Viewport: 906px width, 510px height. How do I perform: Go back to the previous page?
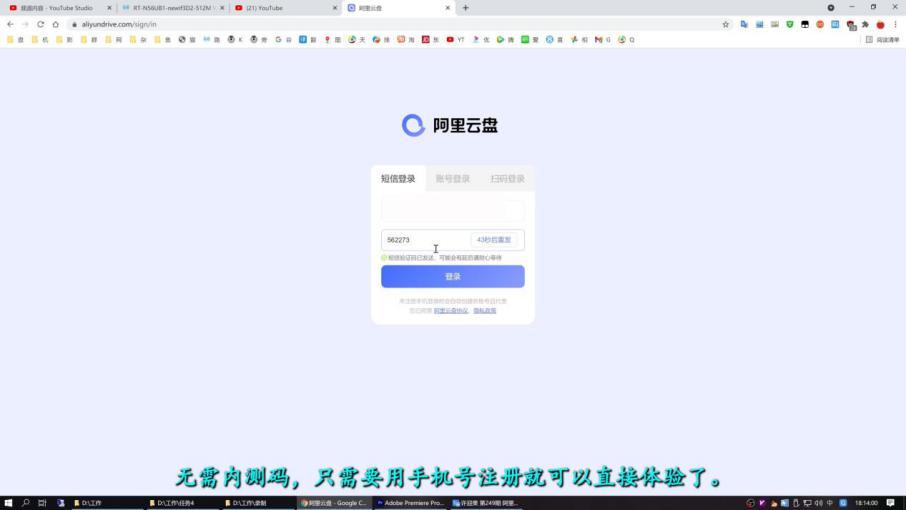[x=10, y=24]
